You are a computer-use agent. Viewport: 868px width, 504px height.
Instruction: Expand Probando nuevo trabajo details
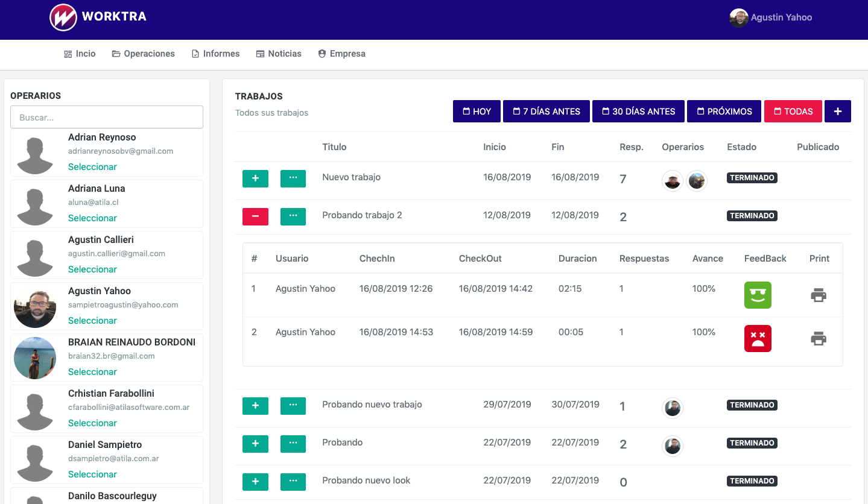coord(255,406)
